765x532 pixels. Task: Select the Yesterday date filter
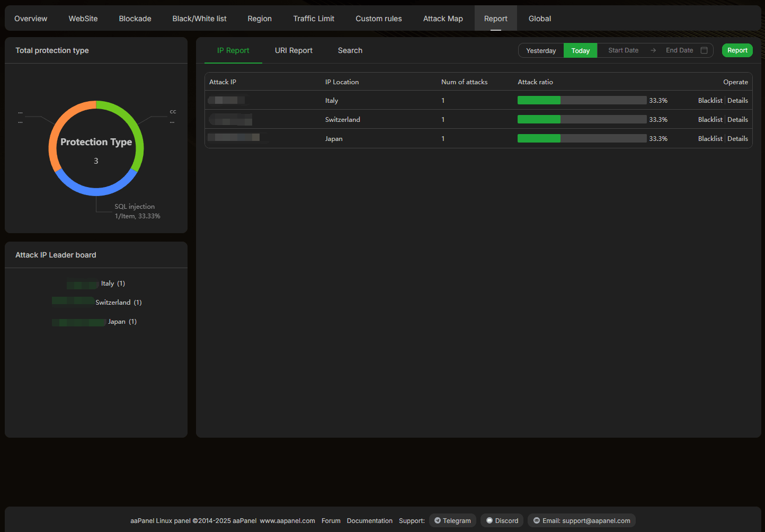click(x=541, y=51)
